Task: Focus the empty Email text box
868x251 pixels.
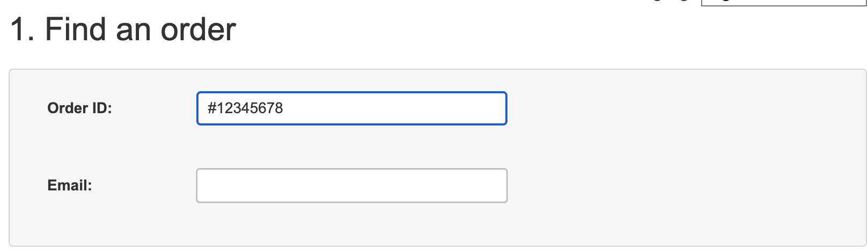Action: [x=351, y=186]
